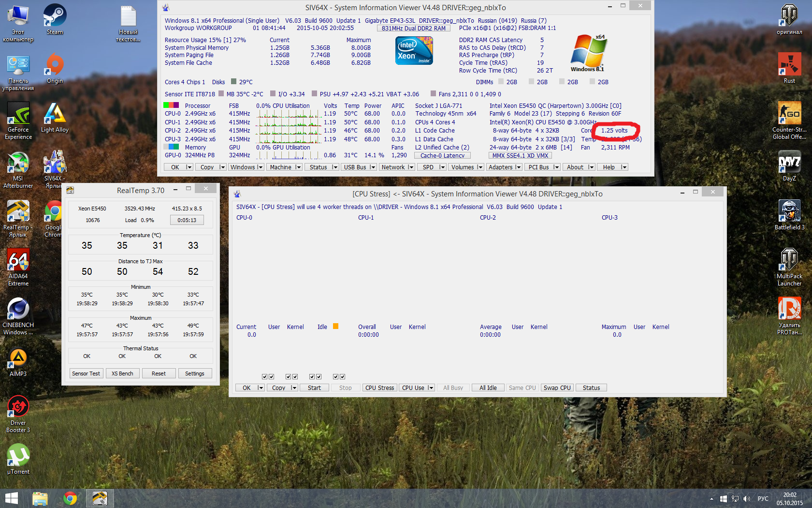Screen dimensions: 812x508
Task: Open File Explorer from the taskbar
Action: point(40,498)
